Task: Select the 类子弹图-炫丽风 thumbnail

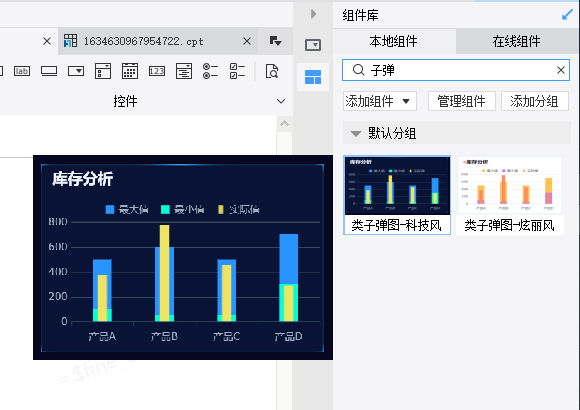Action: coord(510,196)
